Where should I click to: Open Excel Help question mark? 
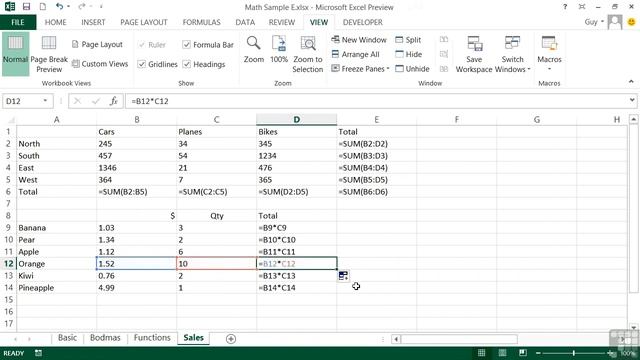tap(565, 7)
